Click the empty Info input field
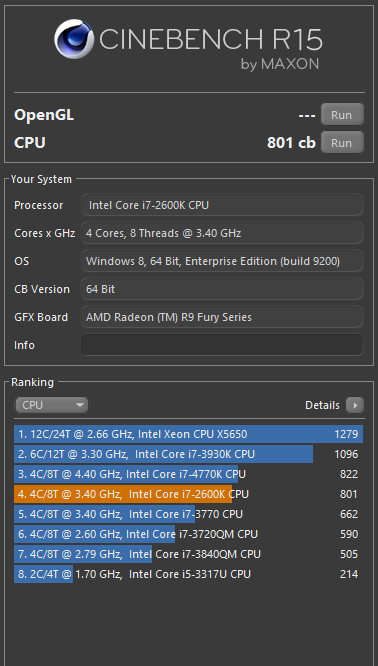This screenshot has height=666, width=378. point(222,345)
